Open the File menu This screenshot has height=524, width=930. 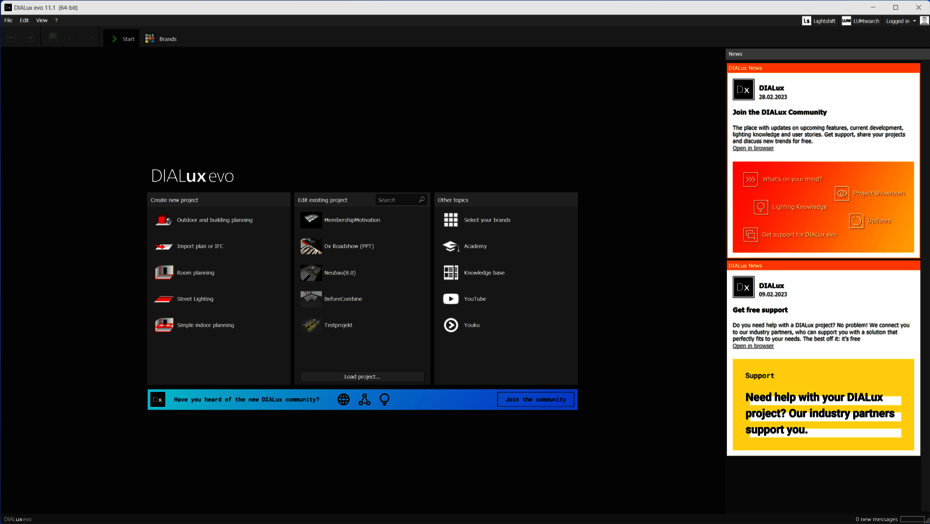tap(8, 20)
